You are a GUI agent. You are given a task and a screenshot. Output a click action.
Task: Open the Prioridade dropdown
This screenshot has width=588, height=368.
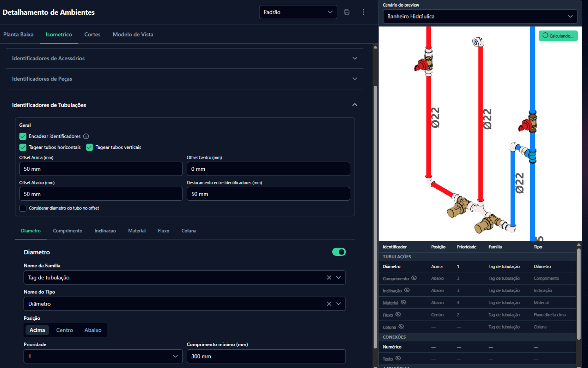103,356
